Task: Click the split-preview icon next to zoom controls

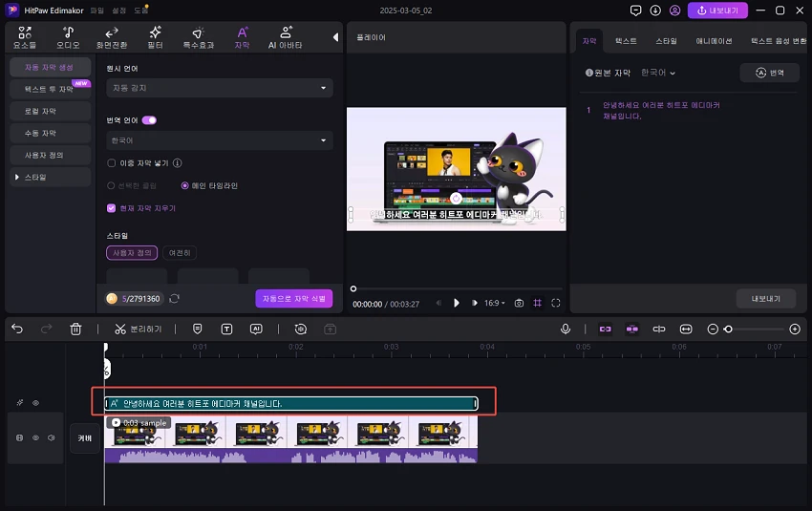Action: (659, 329)
